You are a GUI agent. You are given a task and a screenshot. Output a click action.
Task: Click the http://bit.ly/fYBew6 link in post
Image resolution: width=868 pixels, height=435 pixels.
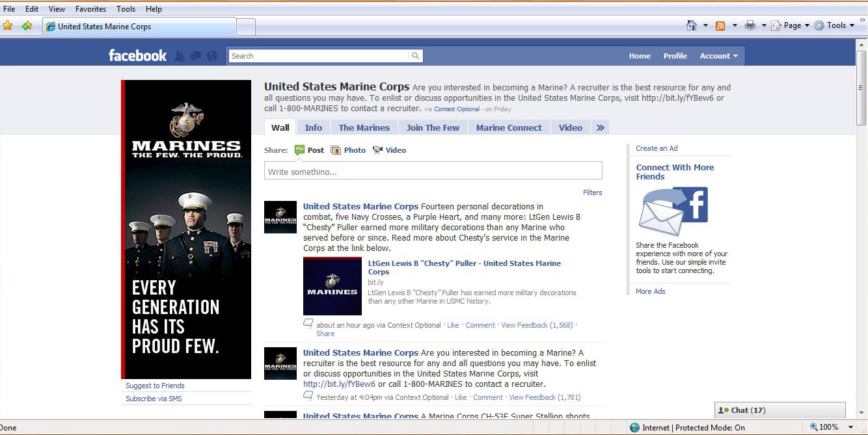pos(339,384)
